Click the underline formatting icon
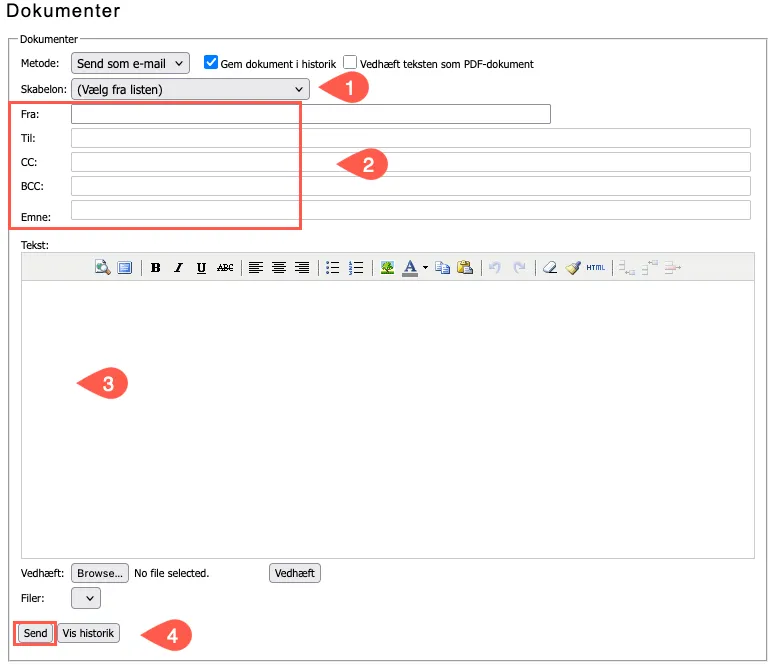Viewport: 772px width, 665px height. 201,268
